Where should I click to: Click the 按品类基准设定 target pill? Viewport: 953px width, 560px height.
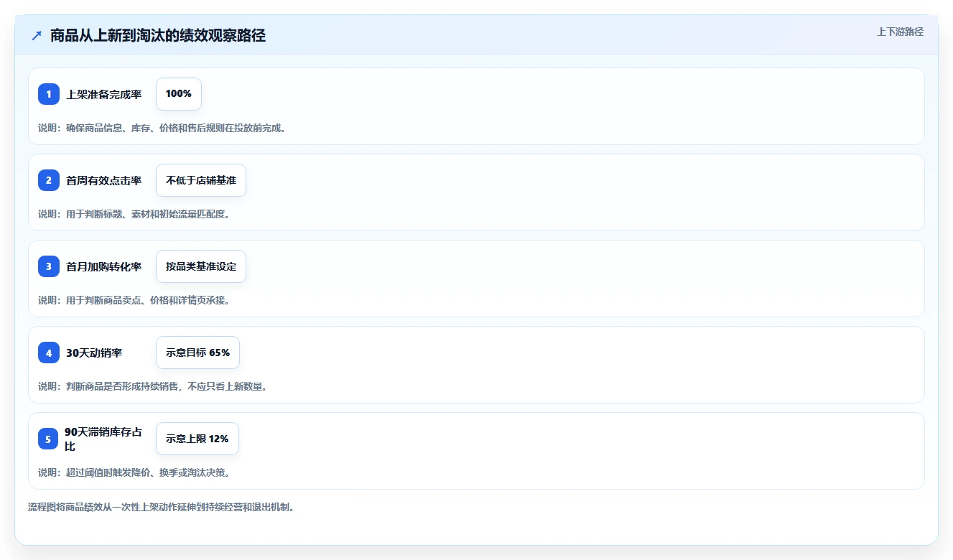pyautogui.click(x=201, y=266)
